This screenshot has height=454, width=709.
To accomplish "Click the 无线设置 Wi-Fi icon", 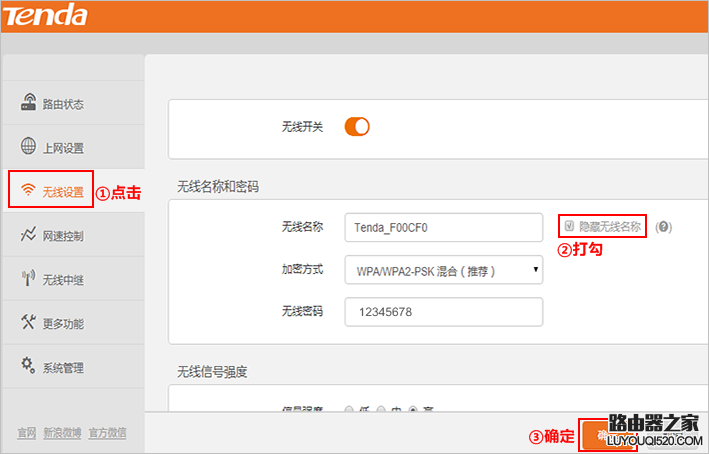I will click(28, 191).
